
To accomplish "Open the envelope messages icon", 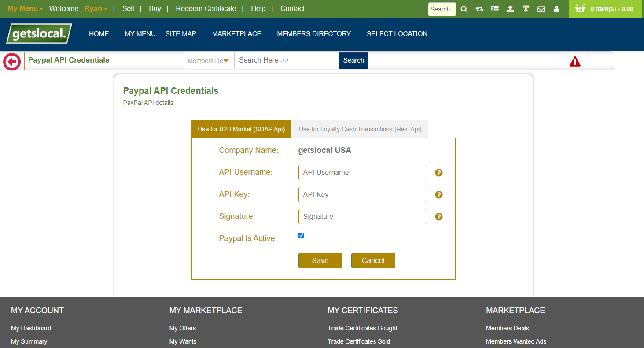I will pos(541,9).
